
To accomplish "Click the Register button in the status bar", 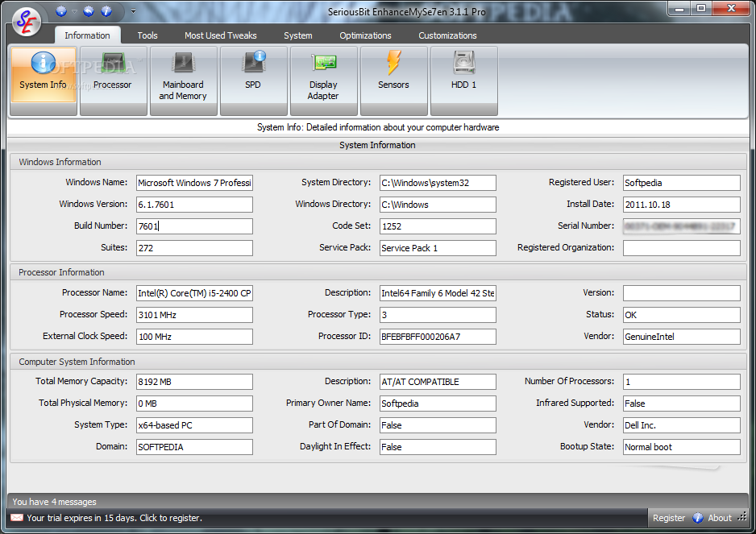I will click(669, 518).
